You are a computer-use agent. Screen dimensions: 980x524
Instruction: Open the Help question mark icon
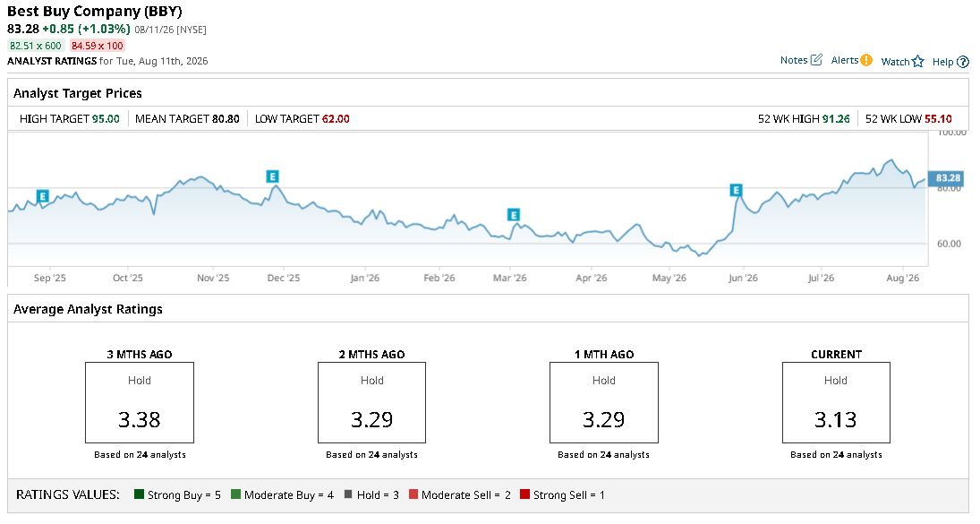962,61
